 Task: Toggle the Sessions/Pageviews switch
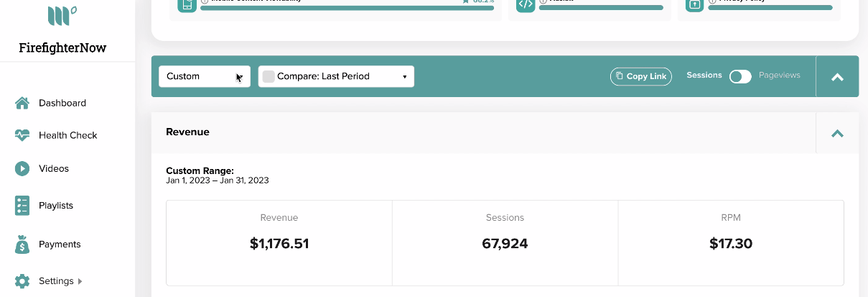[x=740, y=76]
